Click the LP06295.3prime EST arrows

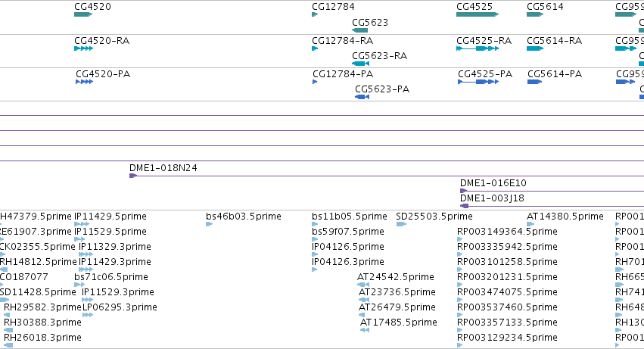click(88, 315)
